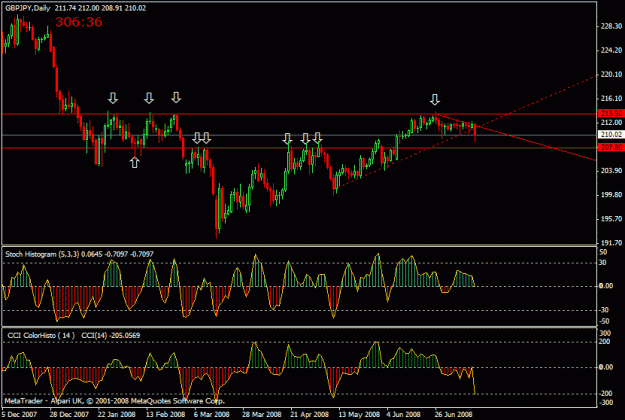The width and height of the screenshot is (625, 420).
Task: Click the 224.20 price axis label
Action: coord(611,50)
